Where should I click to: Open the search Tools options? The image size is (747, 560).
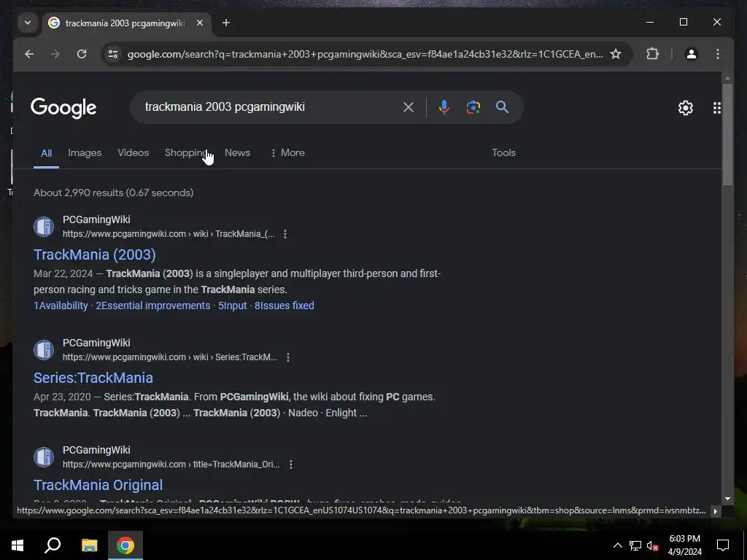point(503,153)
